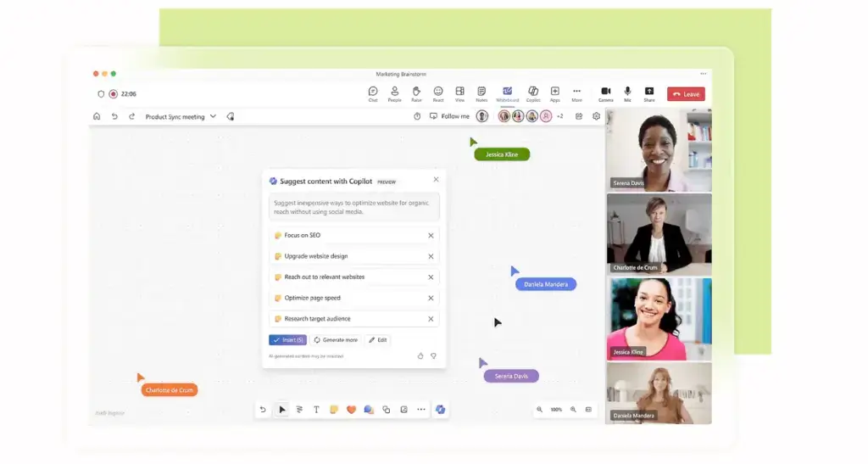Open the Chat panel
Viewport: 868px width, 464px height.
(373, 93)
